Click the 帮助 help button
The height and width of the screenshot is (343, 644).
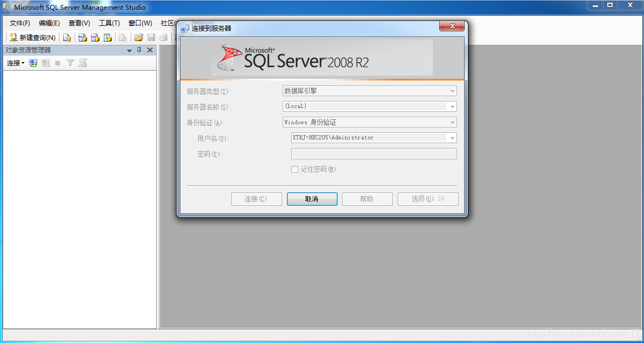click(367, 199)
